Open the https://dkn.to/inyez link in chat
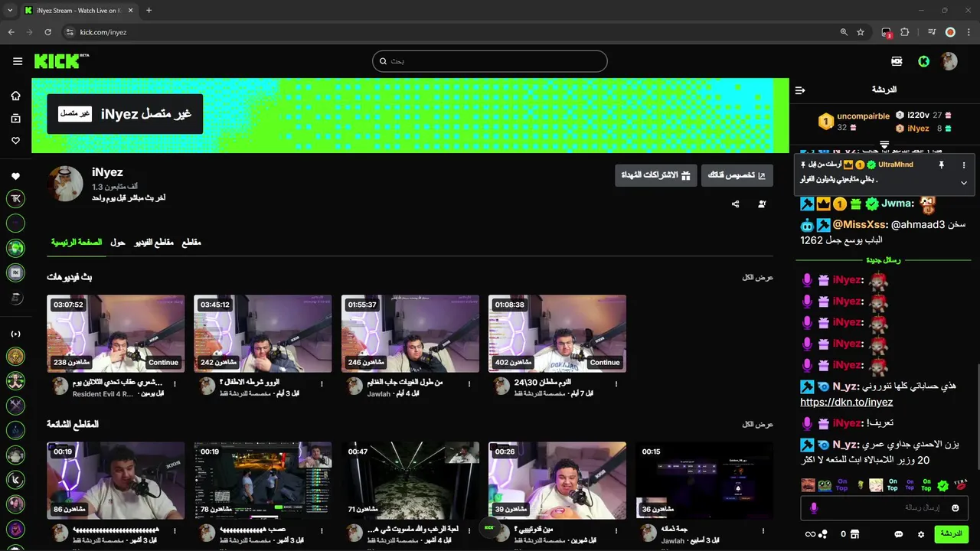The image size is (980, 551). click(x=847, y=403)
